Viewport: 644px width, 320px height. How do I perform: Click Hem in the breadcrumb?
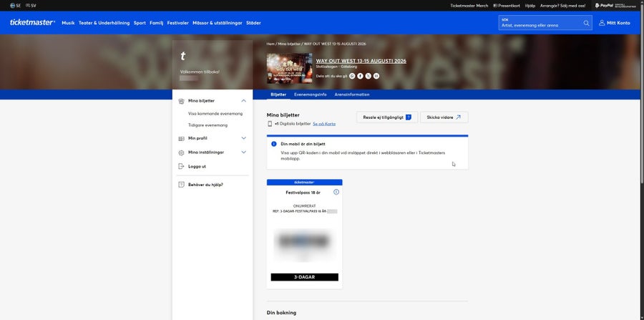(x=270, y=44)
